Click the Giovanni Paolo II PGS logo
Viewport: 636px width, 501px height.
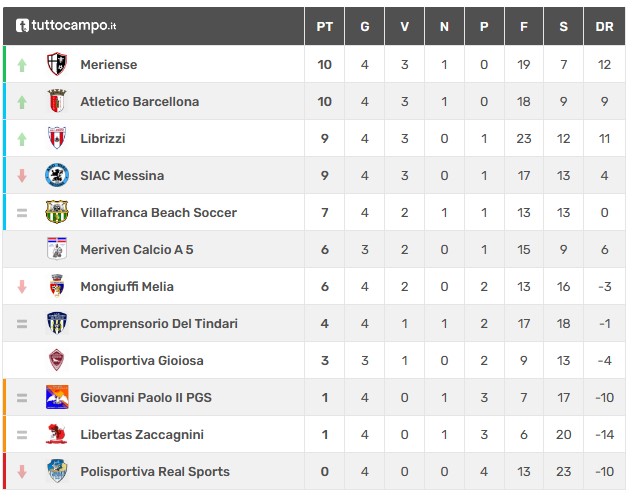pyautogui.click(x=57, y=397)
